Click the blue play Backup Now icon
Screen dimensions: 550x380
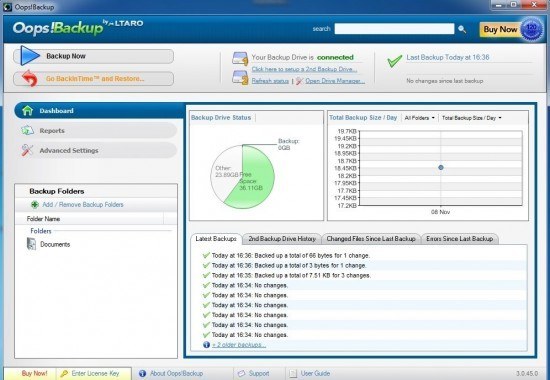click(x=29, y=55)
